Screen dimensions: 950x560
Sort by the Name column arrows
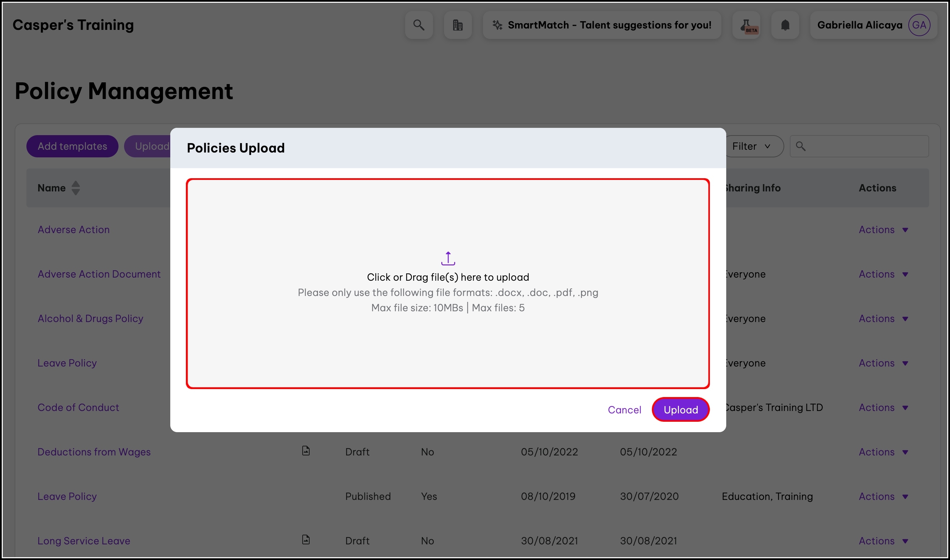(75, 188)
